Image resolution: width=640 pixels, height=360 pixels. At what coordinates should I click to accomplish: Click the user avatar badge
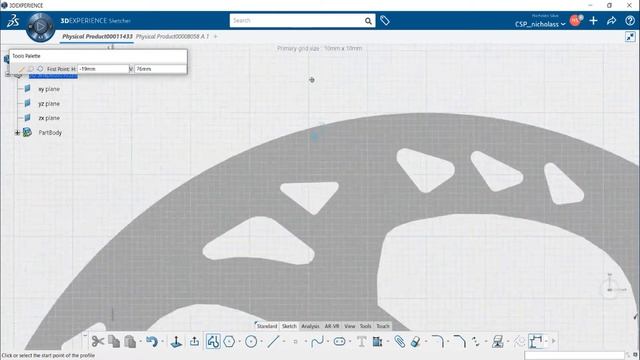click(576, 20)
